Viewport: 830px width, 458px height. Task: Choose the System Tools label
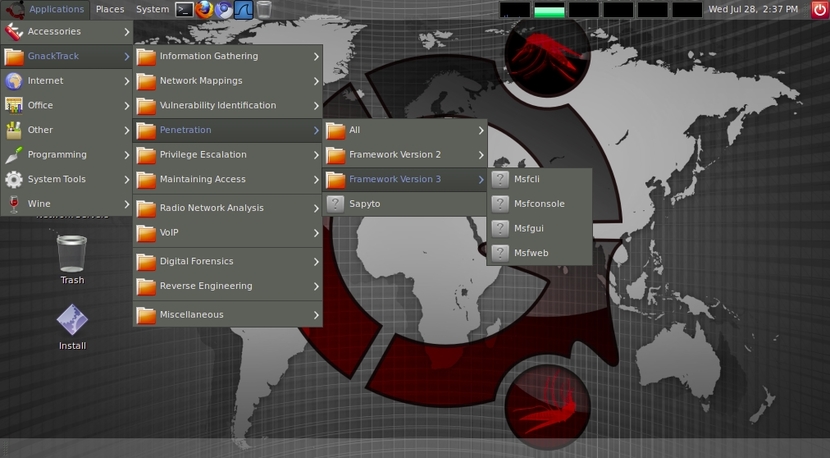pos(57,179)
